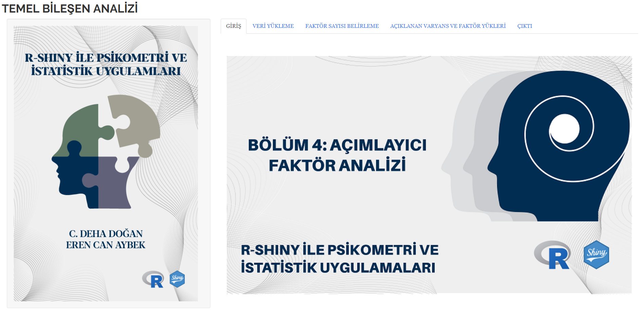Click the book cover title text
This screenshot has height=320, width=644.
point(106,64)
